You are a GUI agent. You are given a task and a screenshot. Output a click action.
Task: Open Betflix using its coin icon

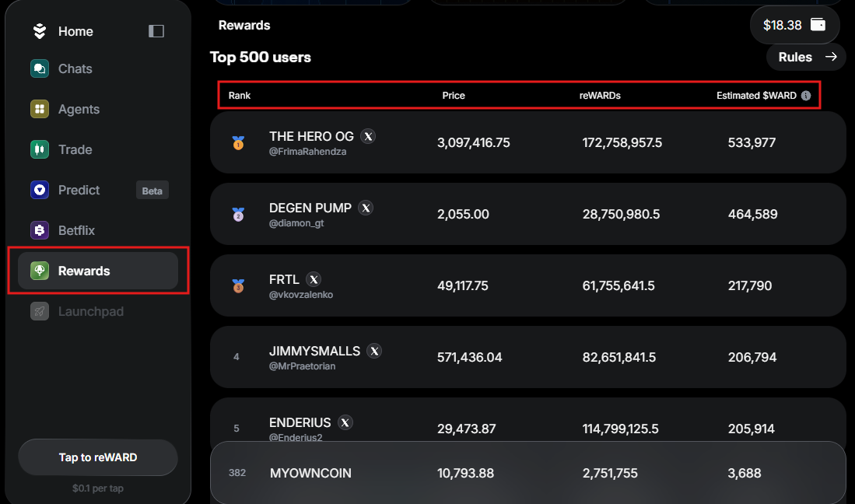40,230
